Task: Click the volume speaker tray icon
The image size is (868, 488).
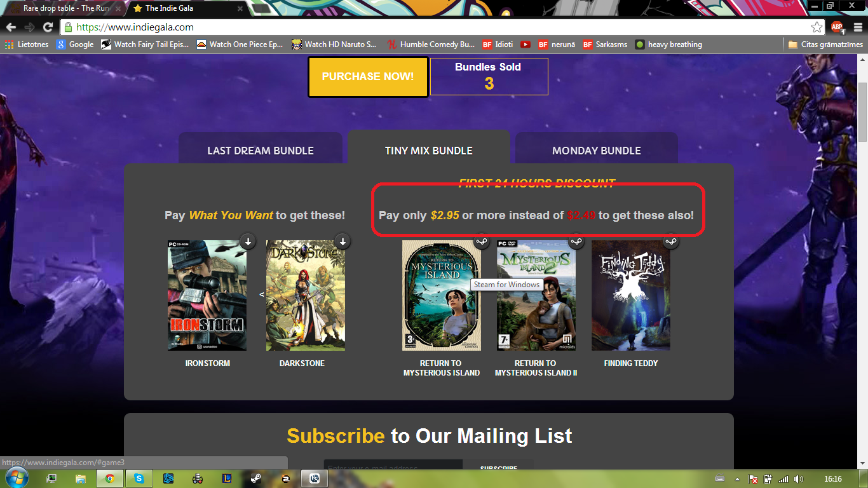Action: point(799,479)
